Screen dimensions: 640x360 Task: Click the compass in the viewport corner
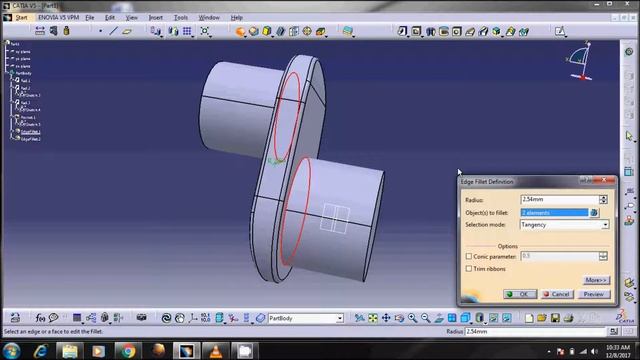pos(580,61)
